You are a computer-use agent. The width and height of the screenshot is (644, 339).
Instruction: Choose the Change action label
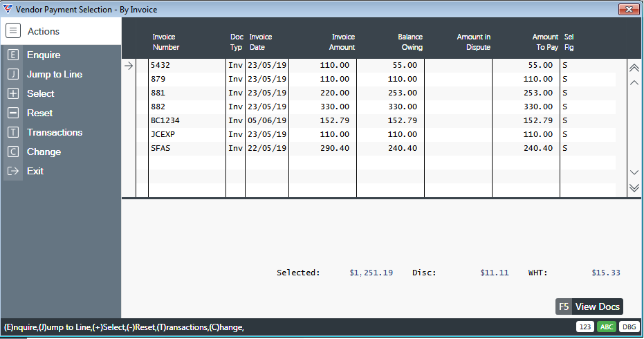tap(44, 152)
